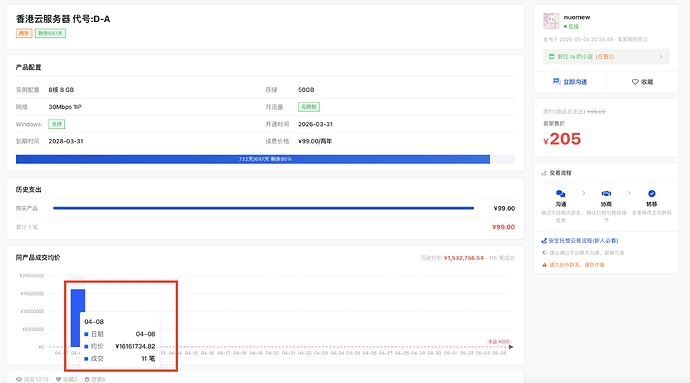This screenshot has width=690, height=383.
Task: Click the 交易流程 header icon
Action: [544, 173]
